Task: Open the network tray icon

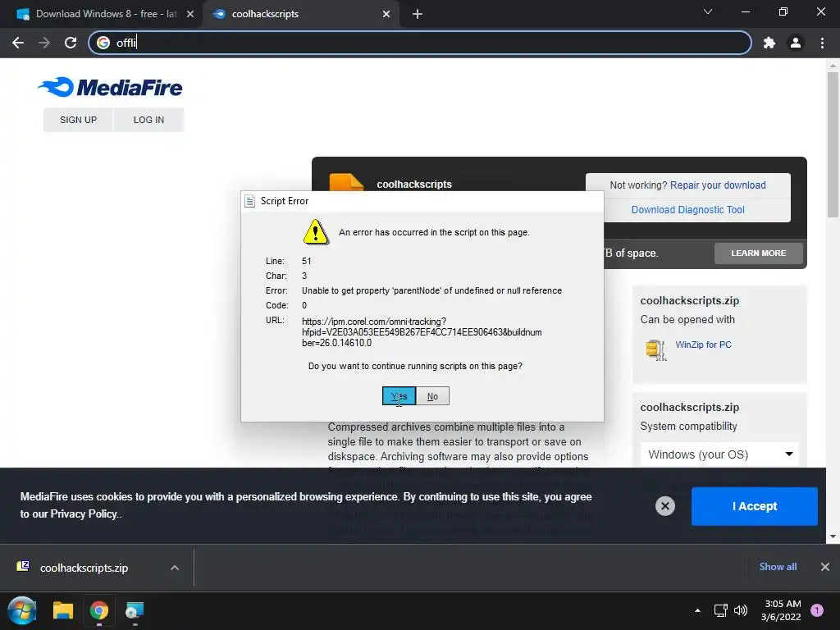Action: click(720, 610)
